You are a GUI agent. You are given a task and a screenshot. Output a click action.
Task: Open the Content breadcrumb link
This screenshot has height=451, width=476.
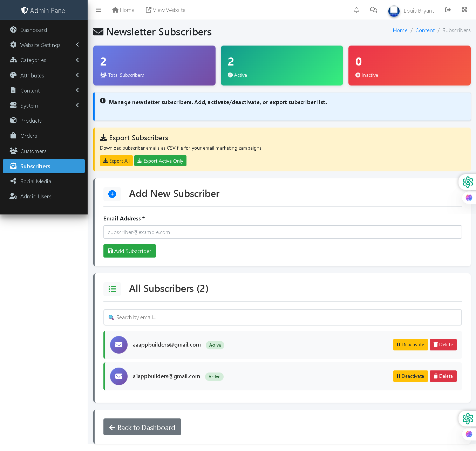tap(425, 30)
